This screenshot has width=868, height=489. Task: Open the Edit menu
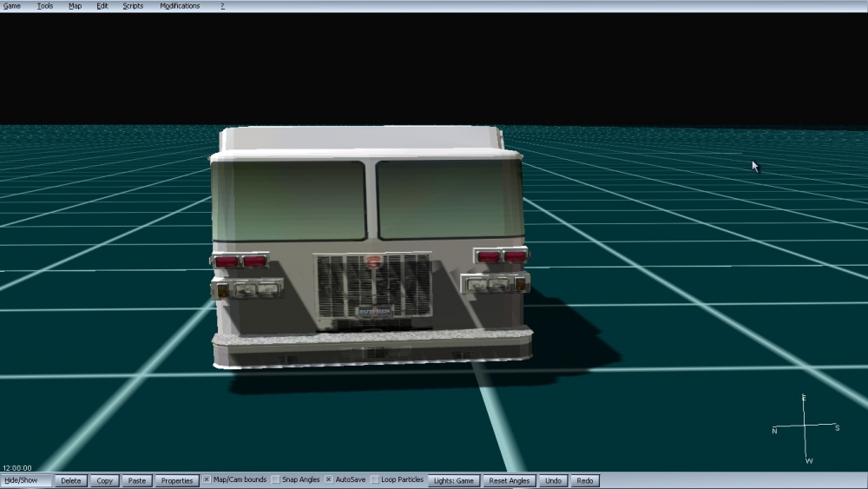tap(102, 6)
